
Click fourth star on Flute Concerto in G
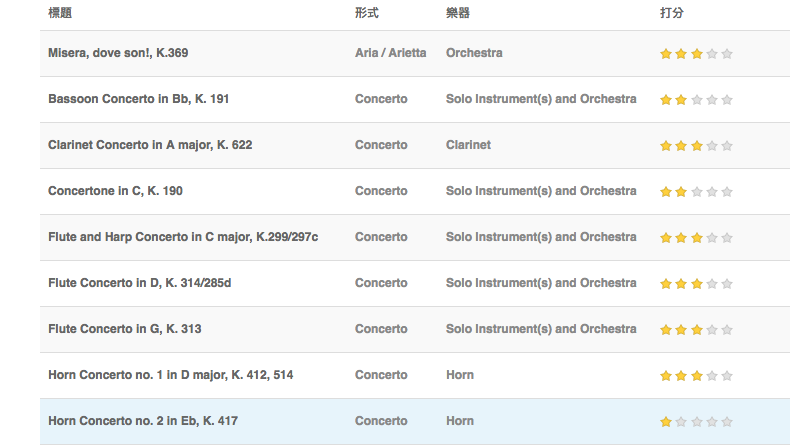click(x=712, y=330)
